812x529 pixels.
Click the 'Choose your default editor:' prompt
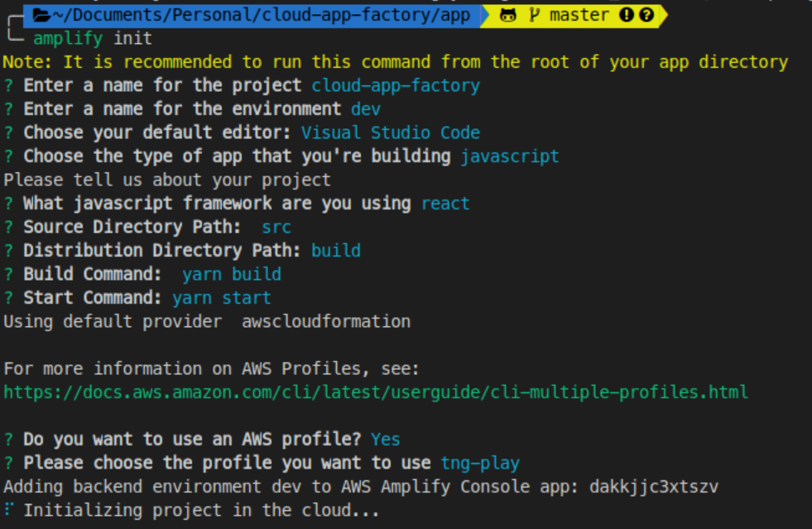(x=157, y=132)
